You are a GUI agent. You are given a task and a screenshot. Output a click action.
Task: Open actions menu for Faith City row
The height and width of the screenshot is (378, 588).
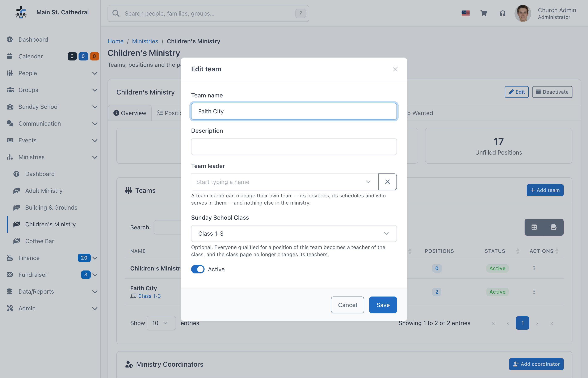(x=534, y=292)
